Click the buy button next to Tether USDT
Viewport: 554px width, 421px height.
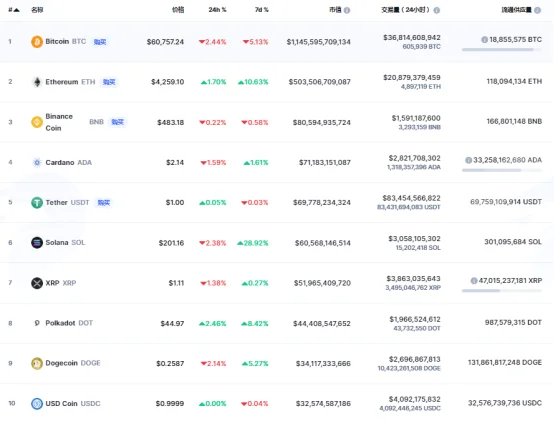[104, 203]
